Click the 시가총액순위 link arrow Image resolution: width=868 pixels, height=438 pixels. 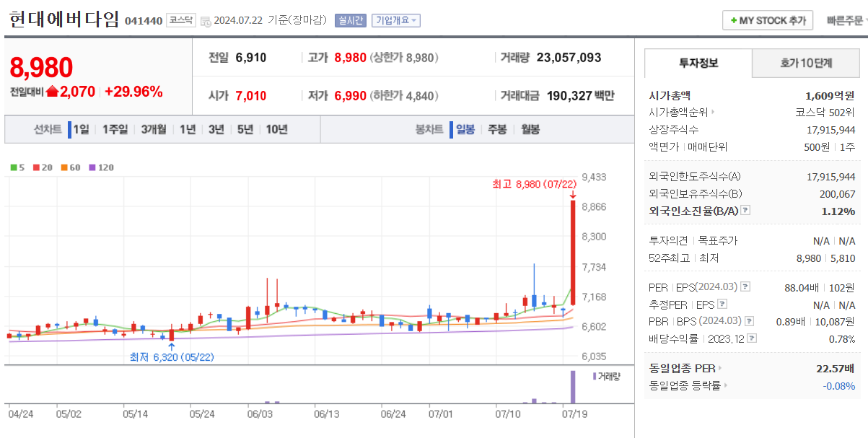(x=714, y=112)
